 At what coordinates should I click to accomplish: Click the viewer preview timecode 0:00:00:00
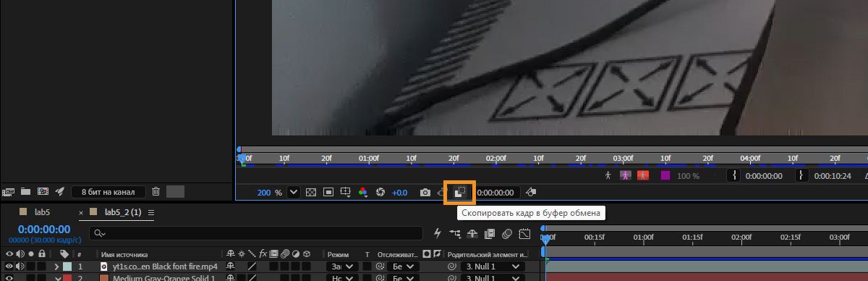pyautogui.click(x=495, y=193)
